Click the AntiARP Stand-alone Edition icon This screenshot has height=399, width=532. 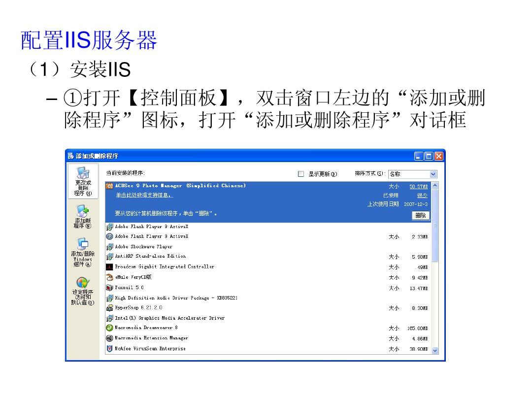pos(109,257)
